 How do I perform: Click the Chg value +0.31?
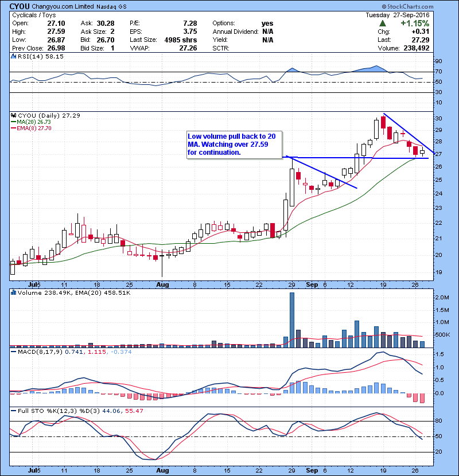421,32
